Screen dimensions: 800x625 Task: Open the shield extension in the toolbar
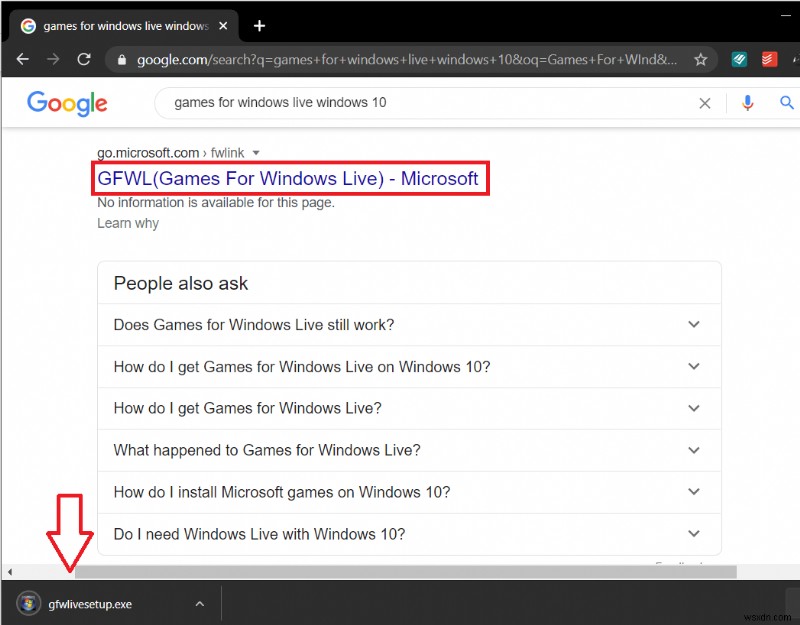click(739, 59)
